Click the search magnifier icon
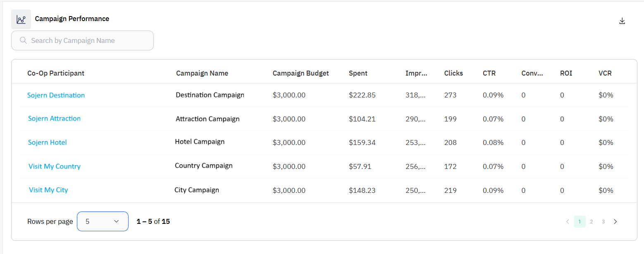This screenshot has width=644, height=254. 24,40
